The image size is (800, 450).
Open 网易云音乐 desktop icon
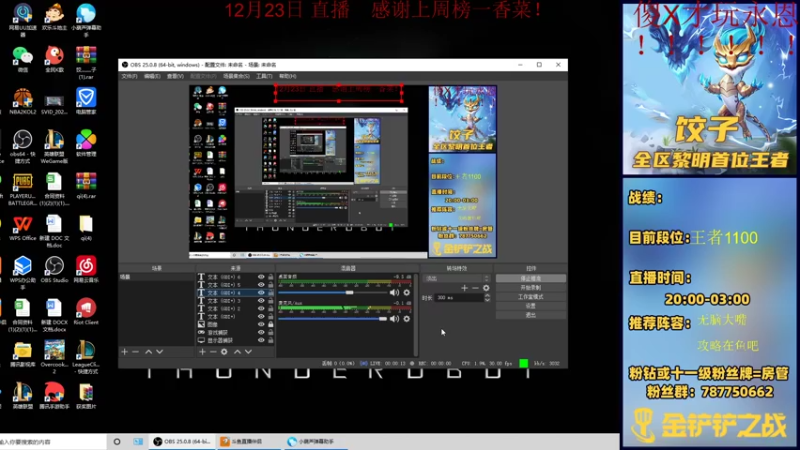pyautogui.click(x=86, y=270)
